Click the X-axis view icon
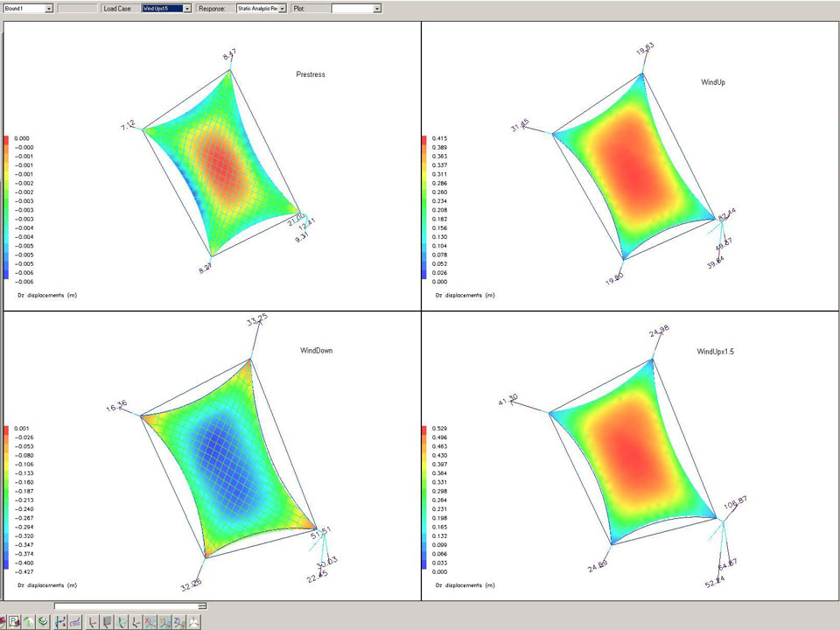840x630 pixels. [x=150, y=621]
